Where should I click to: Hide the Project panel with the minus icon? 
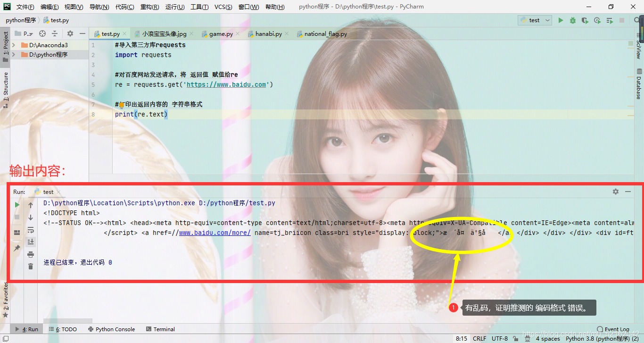tap(82, 33)
